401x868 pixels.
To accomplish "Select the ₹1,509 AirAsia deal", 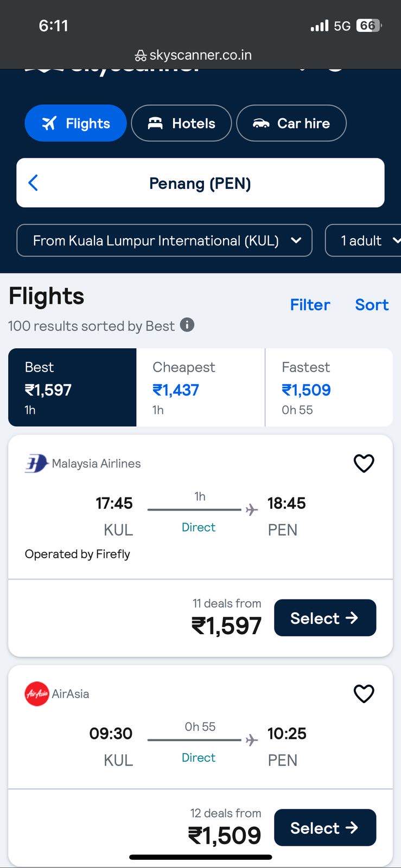I will pyautogui.click(x=325, y=828).
